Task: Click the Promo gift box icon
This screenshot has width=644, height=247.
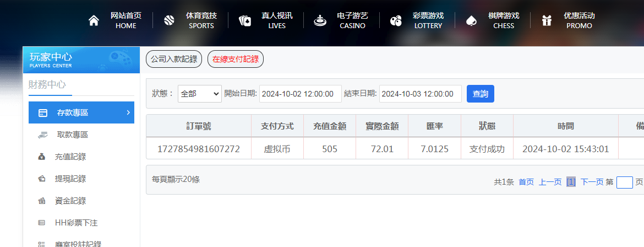Action: point(546,20)
